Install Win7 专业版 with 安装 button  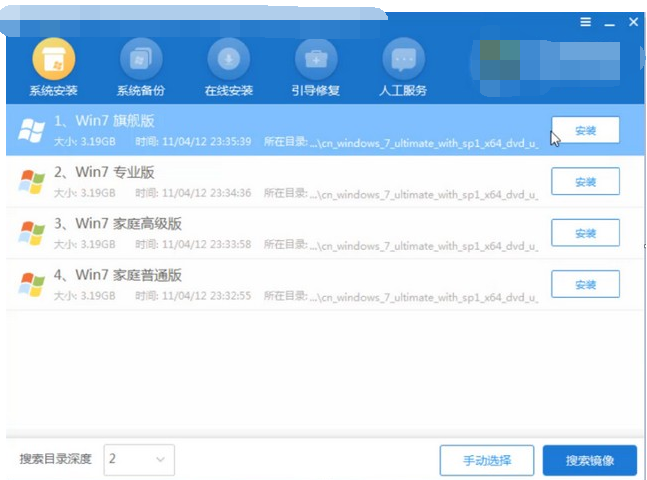(x=586, y=181)
